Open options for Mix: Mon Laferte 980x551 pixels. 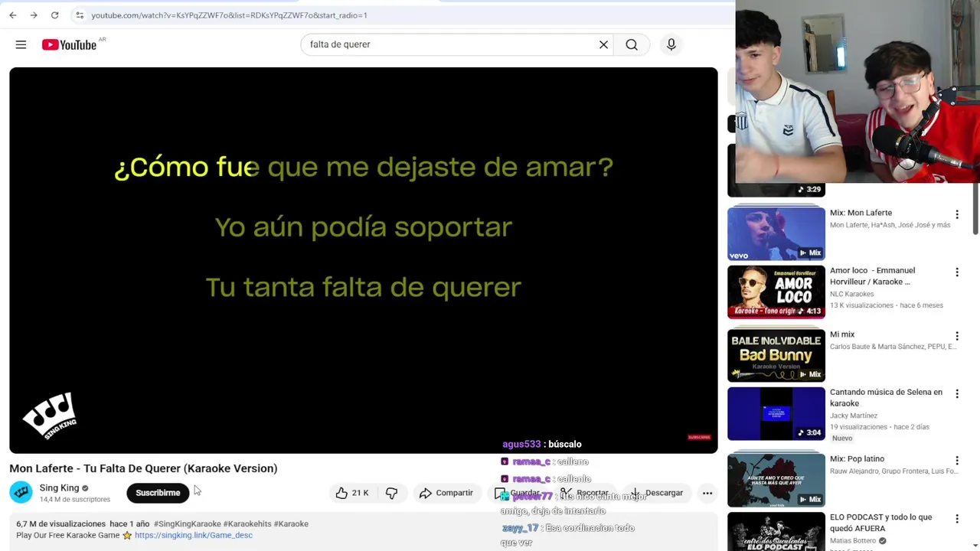[x=956, y=215]
